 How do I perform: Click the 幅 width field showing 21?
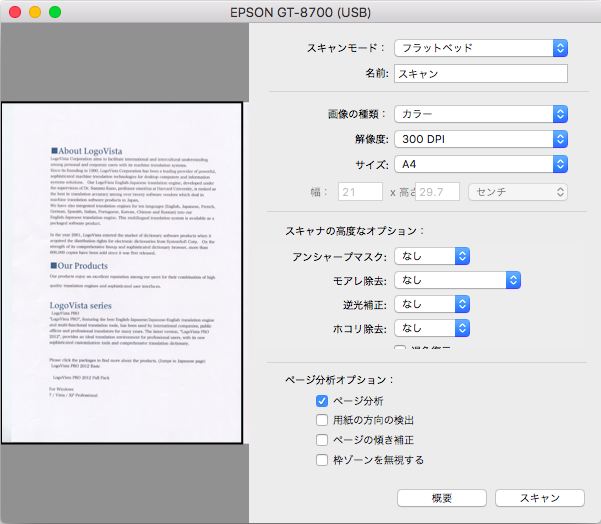[x=360, y=192]
